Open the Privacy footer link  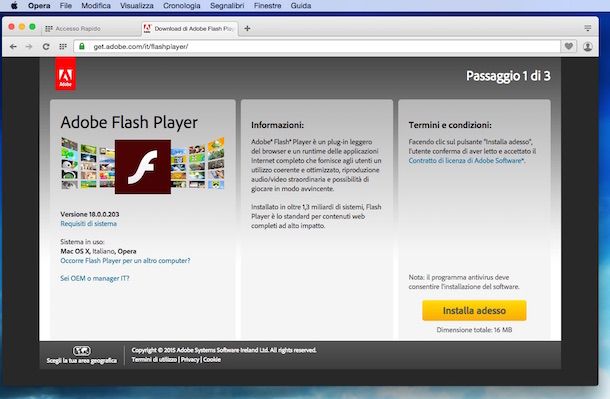[190, 360]
